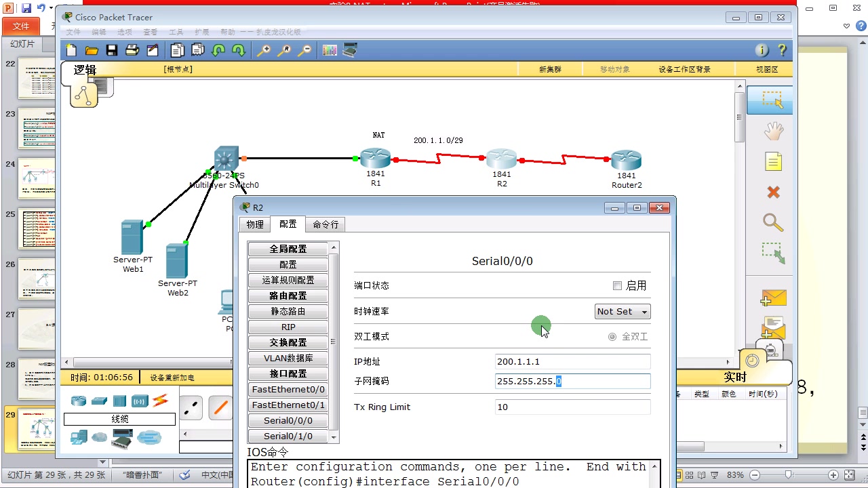Reset zoom with the R magnifier

click(x=283, y=50)
